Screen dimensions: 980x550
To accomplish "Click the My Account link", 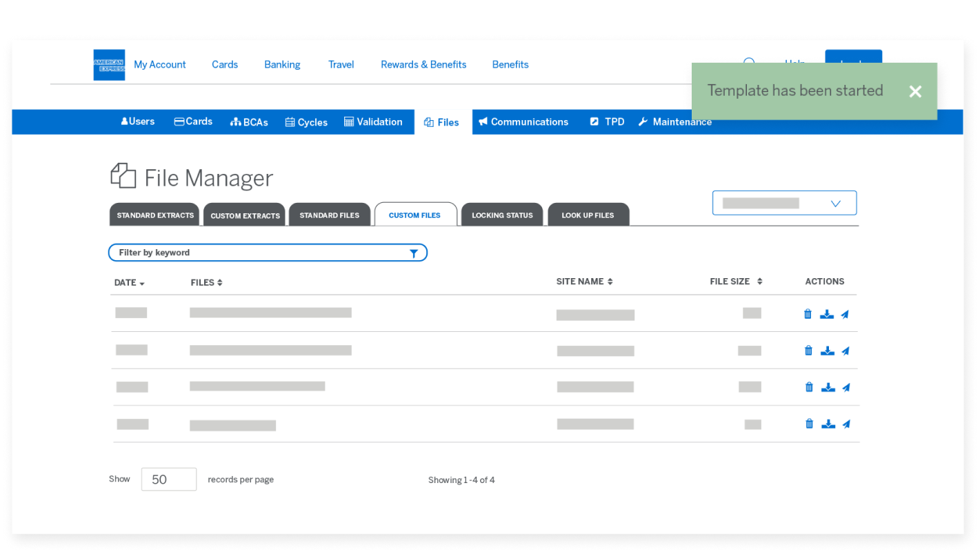I will (159, 65).
